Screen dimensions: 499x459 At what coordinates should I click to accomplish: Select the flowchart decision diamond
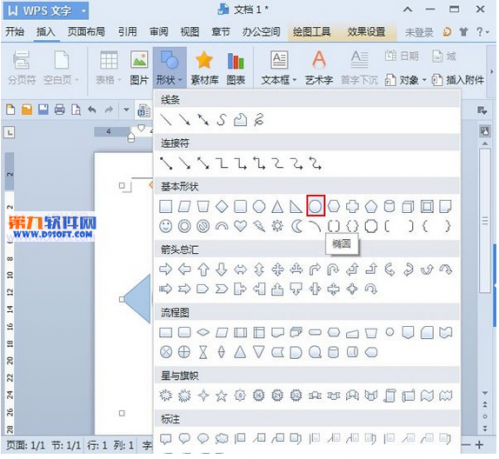[x=203, y=332]
